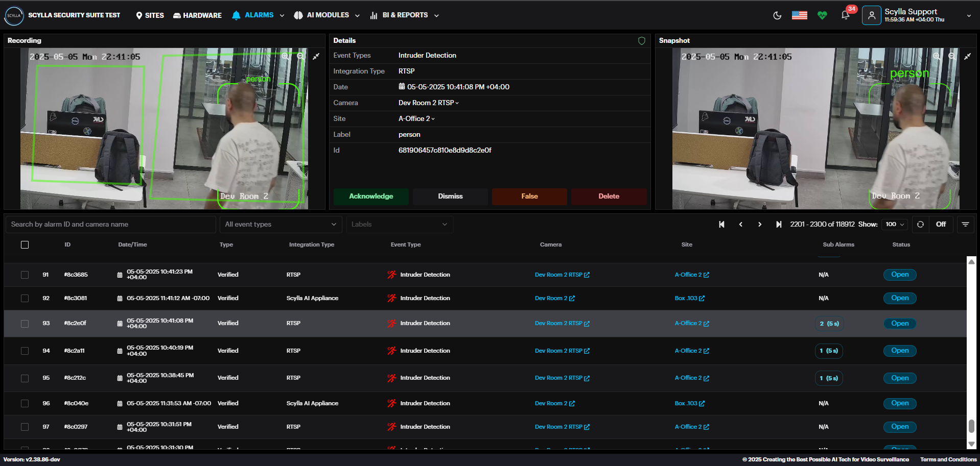Click the green system health heart icon
980x466 pixels.
(822, 15)
